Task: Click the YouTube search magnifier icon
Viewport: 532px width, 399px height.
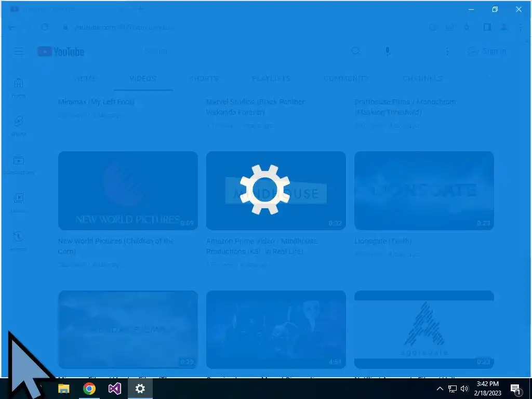Action: (x=355, y=51)
